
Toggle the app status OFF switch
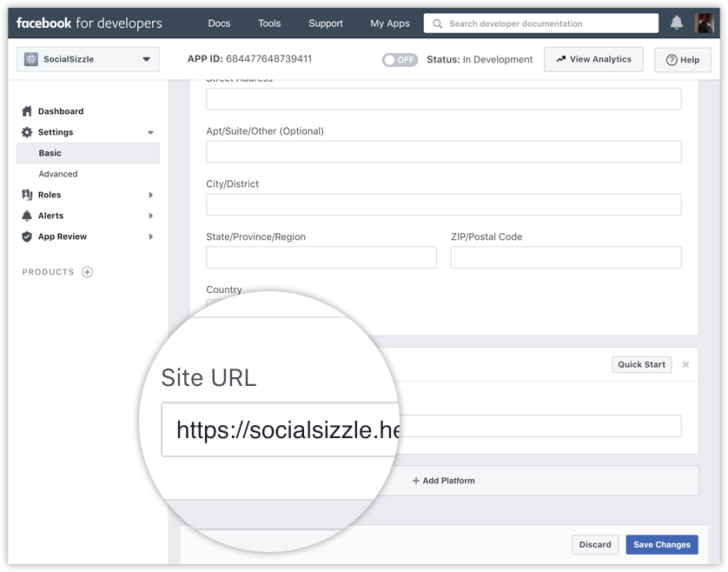pyautogui.click(x=400, y=59)
